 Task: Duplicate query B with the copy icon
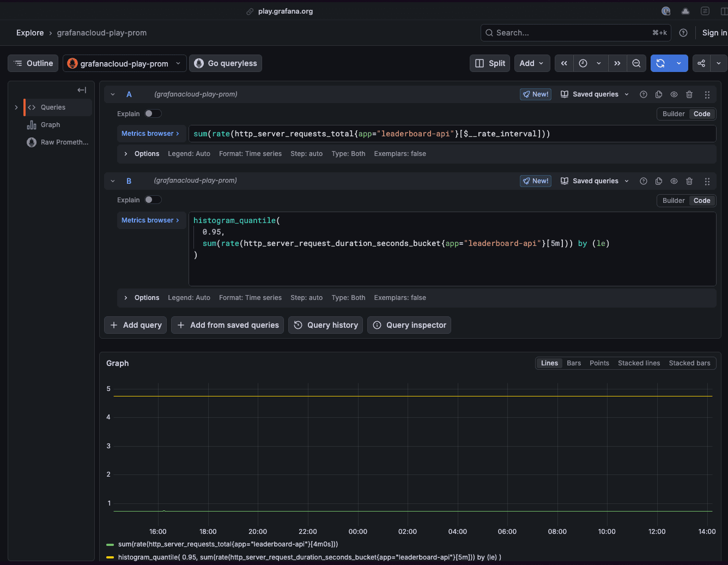(659, 181)
